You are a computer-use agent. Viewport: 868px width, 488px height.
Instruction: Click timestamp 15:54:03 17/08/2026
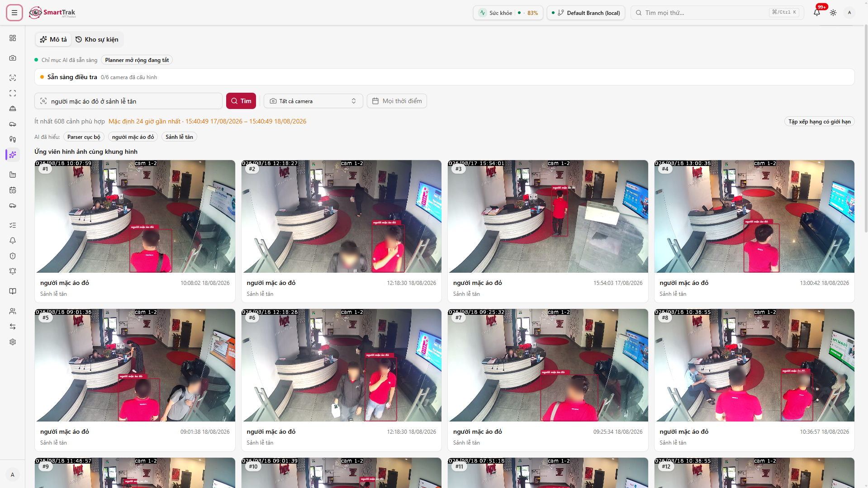pyautogui.click(x=618, y=283)
